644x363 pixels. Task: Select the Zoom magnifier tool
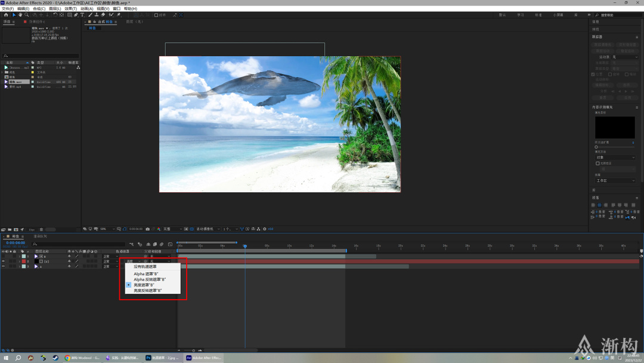pyautogui.click(x=26, y=15)
